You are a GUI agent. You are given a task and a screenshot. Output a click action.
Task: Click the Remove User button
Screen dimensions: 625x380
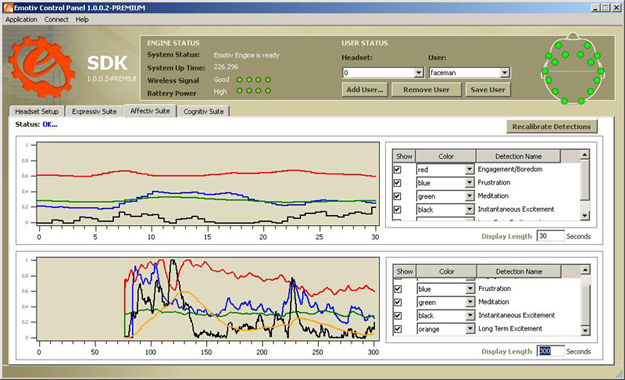[x=426, y=90]
